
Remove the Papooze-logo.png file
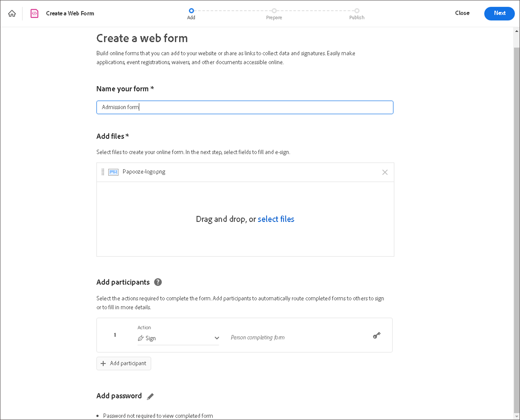385,172
